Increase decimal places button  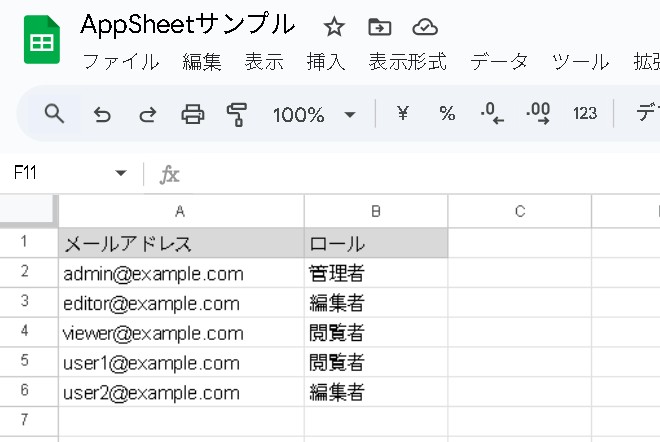pos(538,114)
